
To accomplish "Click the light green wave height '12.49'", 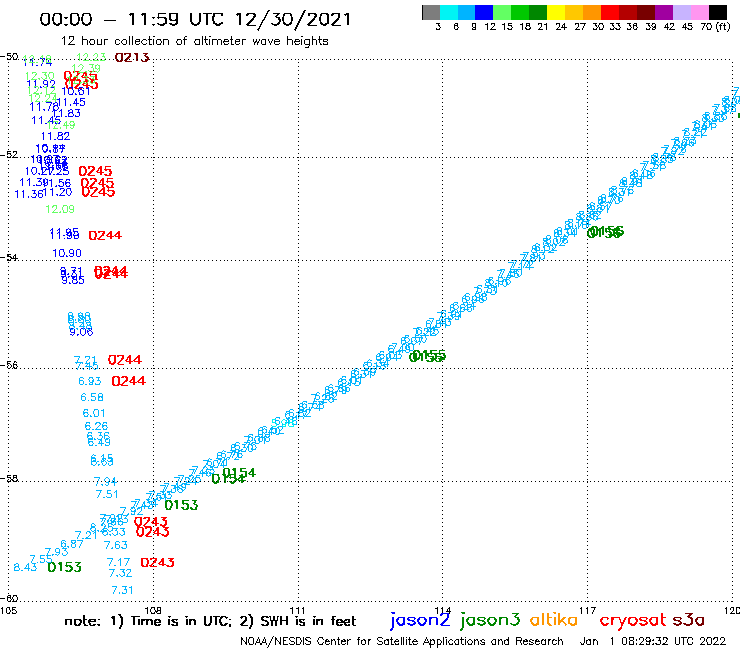I will pos(61,125).
